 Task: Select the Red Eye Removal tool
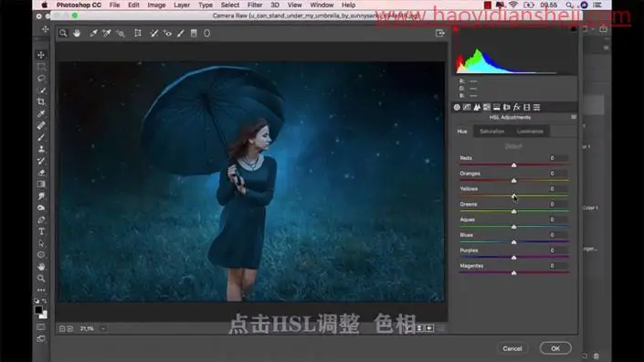(167, 33)
